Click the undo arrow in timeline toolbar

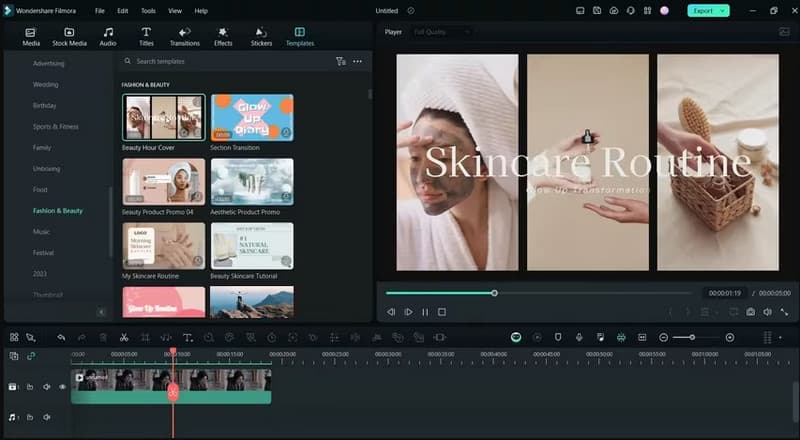pyautogui.click(x=61, y=337)
